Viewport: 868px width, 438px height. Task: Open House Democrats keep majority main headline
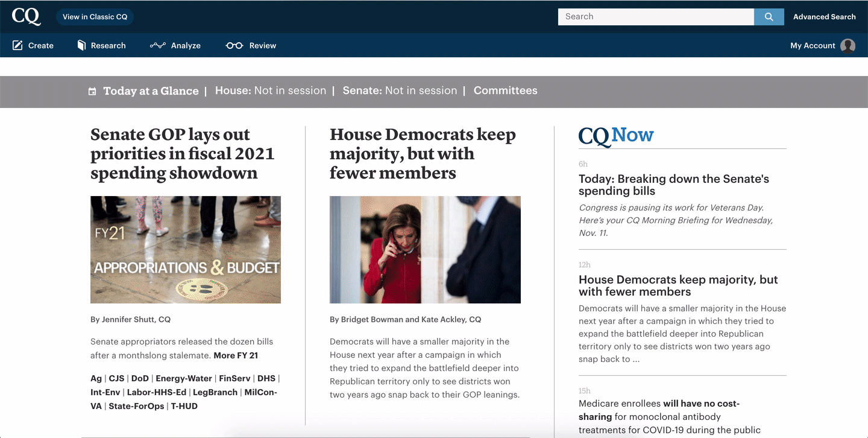pyautogui.click(x=423, y=154)
